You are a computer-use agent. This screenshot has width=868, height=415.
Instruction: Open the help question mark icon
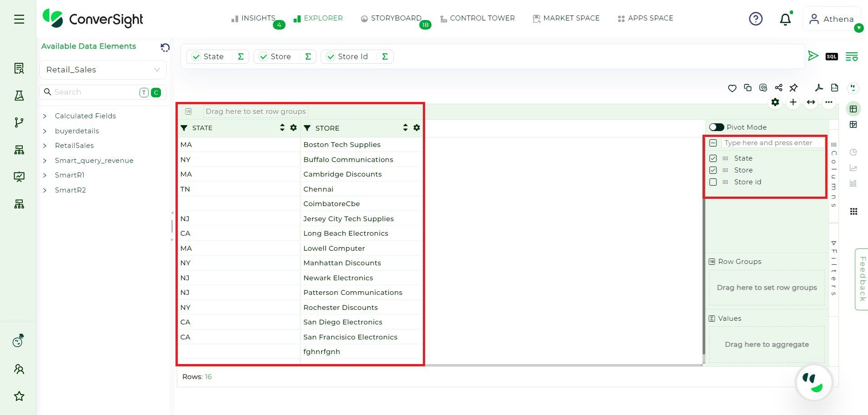pos(756,19)
